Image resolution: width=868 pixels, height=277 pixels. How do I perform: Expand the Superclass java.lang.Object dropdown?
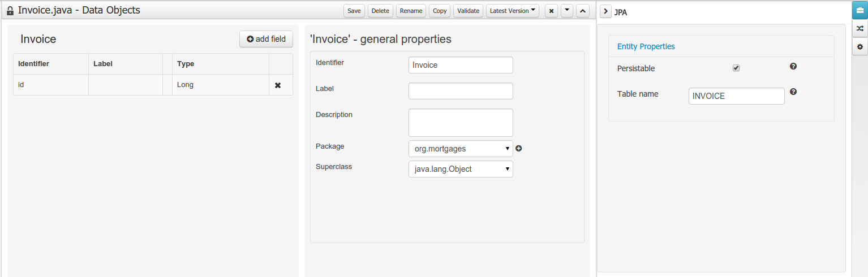461,169
